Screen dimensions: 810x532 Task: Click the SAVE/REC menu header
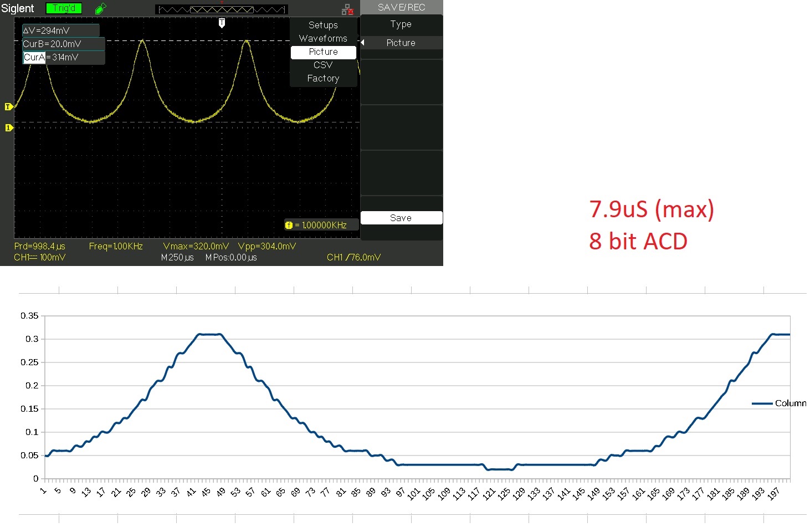pos(401,7)
